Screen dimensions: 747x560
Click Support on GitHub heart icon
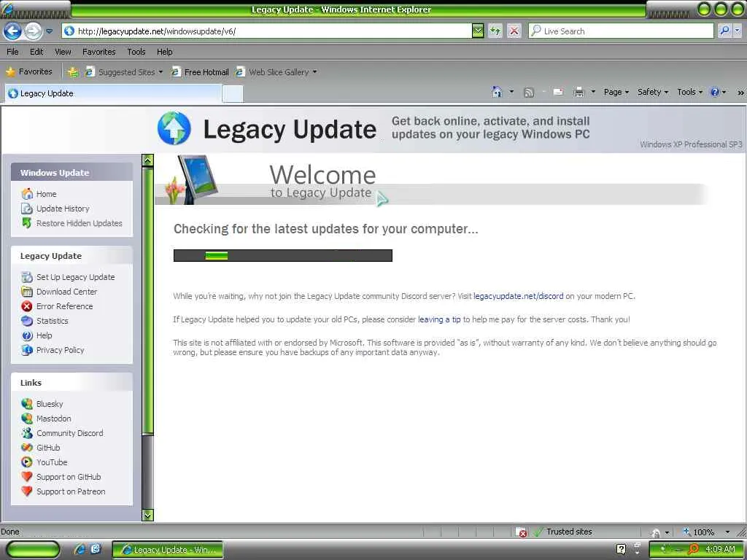point(27,477)
